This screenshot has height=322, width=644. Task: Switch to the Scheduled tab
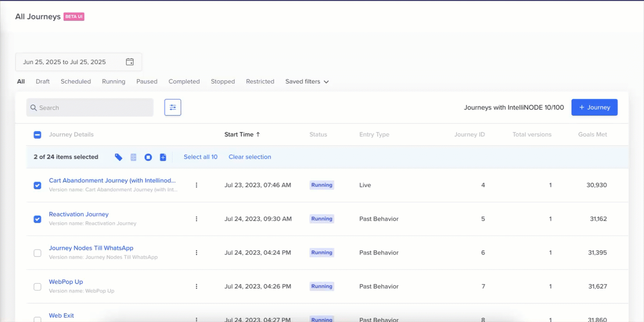point(76,81)
